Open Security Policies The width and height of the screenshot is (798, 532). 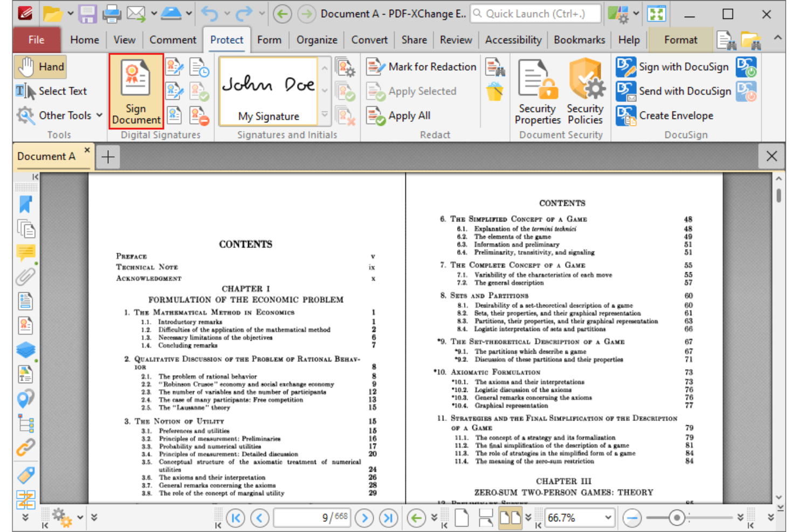(585, 92)
